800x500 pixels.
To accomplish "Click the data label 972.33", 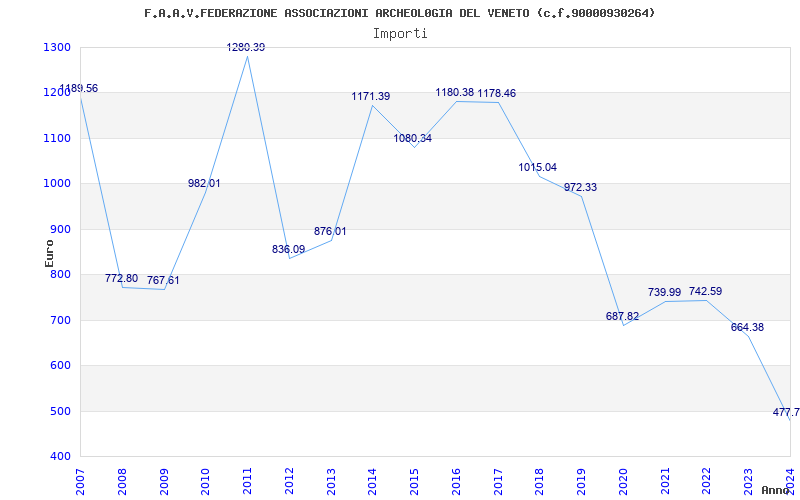I will click(x=581, y=187).
